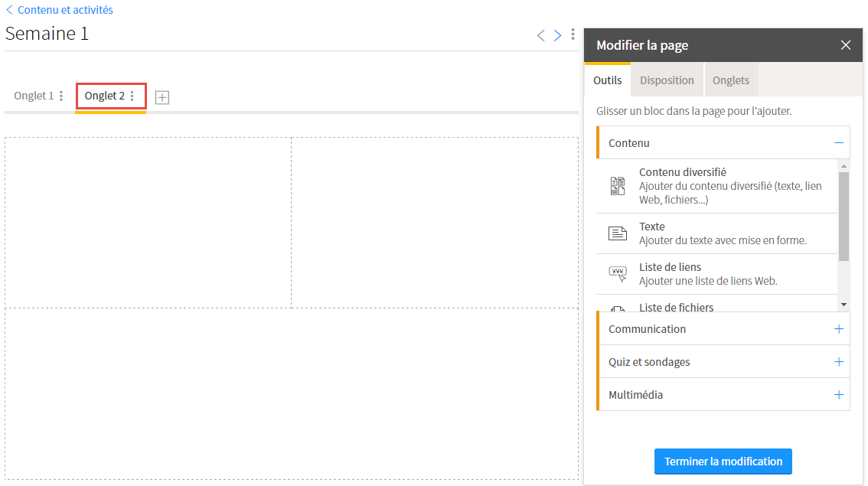The image size is (868, 486).
Task: Click 'Ajouter du texte avec mise en forme.' description
Action: coord(723,240)
